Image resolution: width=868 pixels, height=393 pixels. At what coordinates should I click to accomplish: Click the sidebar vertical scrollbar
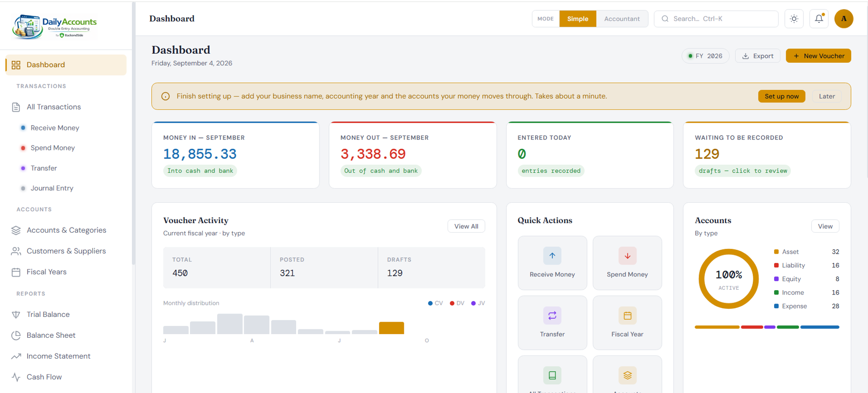tap(133, 133)
